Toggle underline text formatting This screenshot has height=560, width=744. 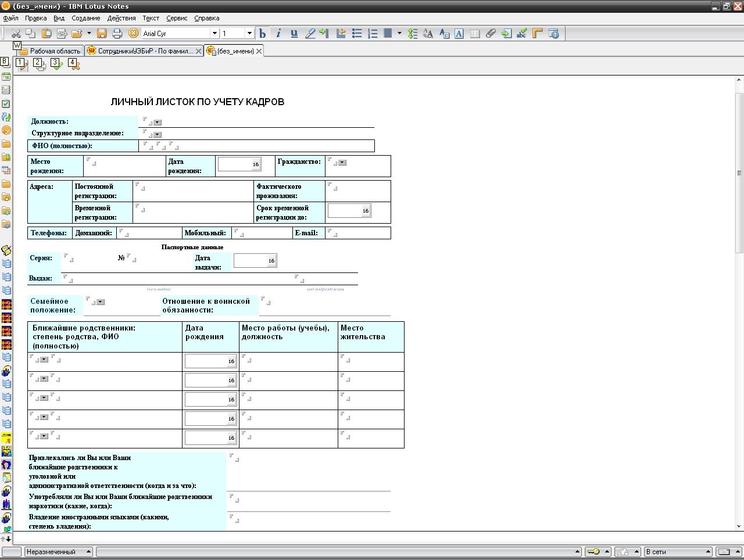294,34
